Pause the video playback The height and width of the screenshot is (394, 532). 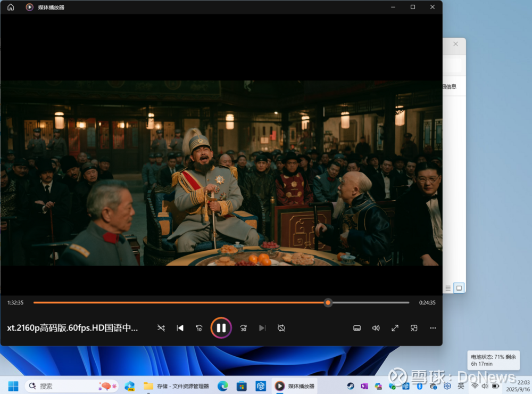(221, 328)
